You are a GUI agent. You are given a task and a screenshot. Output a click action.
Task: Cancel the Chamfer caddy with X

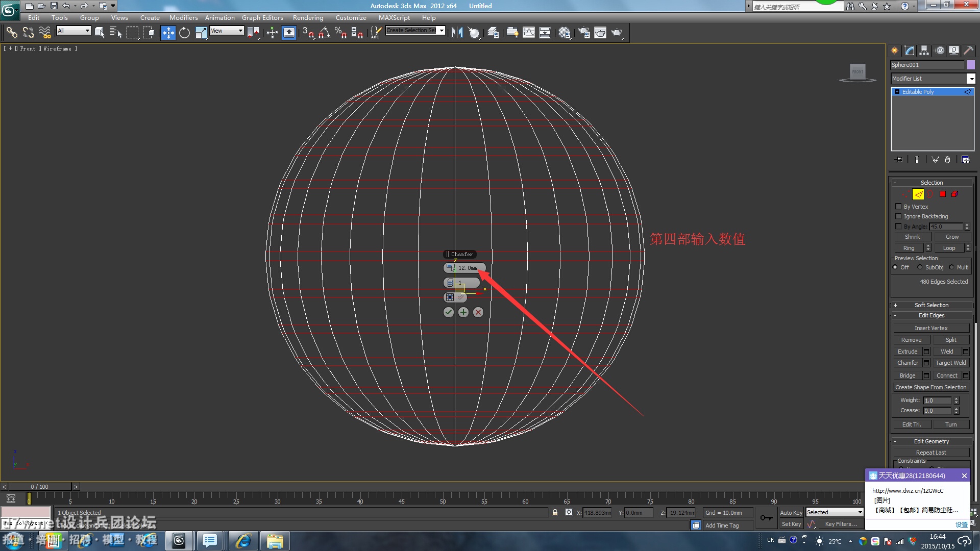[478, 312]
